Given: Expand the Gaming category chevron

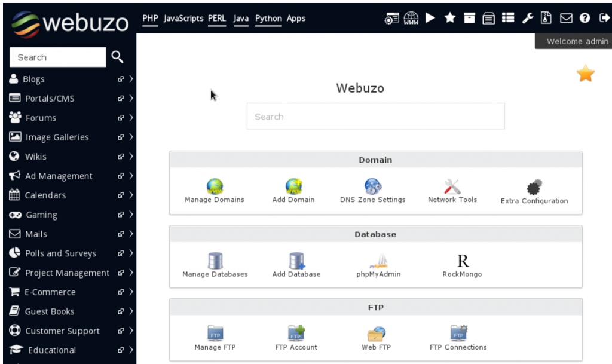Looking at the screenshot, I should (x=131, y=214).
